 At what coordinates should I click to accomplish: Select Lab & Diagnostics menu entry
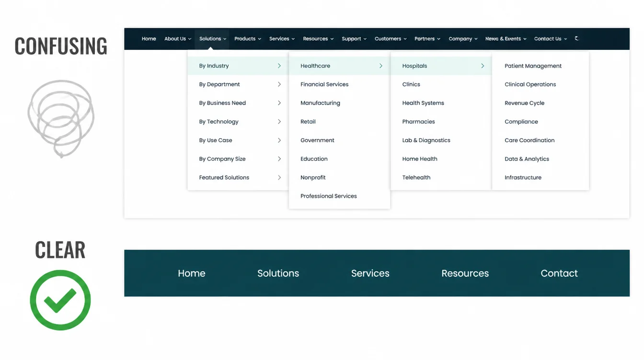426,140
